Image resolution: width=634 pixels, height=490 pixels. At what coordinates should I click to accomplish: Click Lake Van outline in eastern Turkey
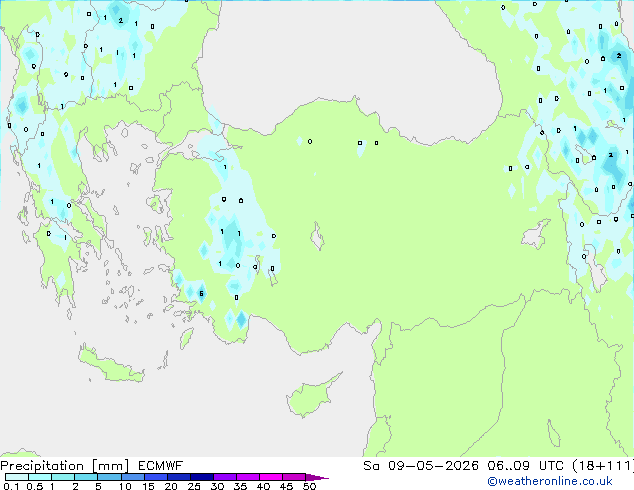tap(536, 234)
